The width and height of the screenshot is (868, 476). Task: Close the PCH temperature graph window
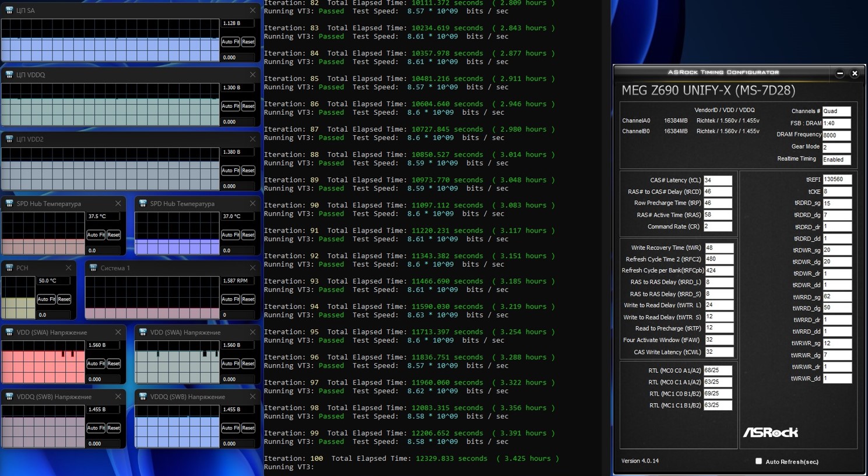pyautogui.click(x=68, y=268)
